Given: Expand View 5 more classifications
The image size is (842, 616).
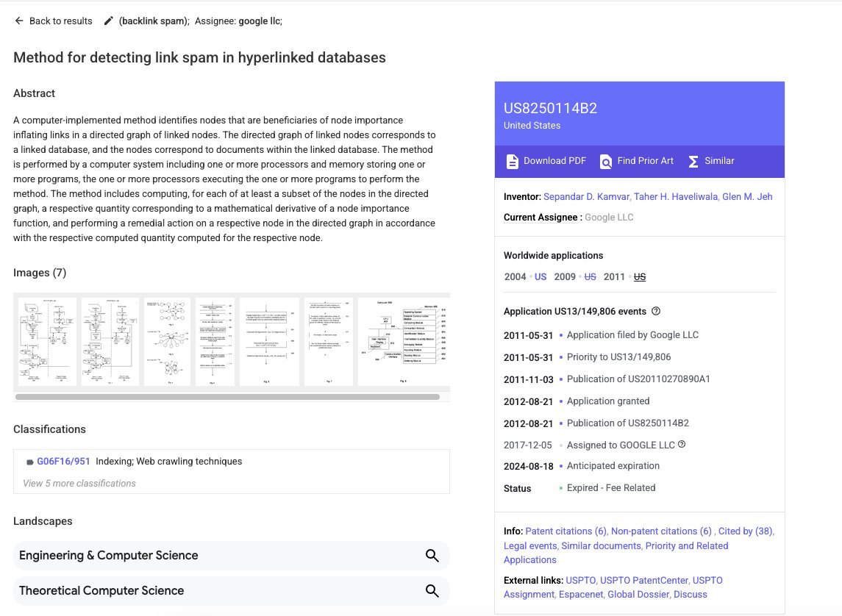Looking at the screenshot, I should click(x=79, y=484).
